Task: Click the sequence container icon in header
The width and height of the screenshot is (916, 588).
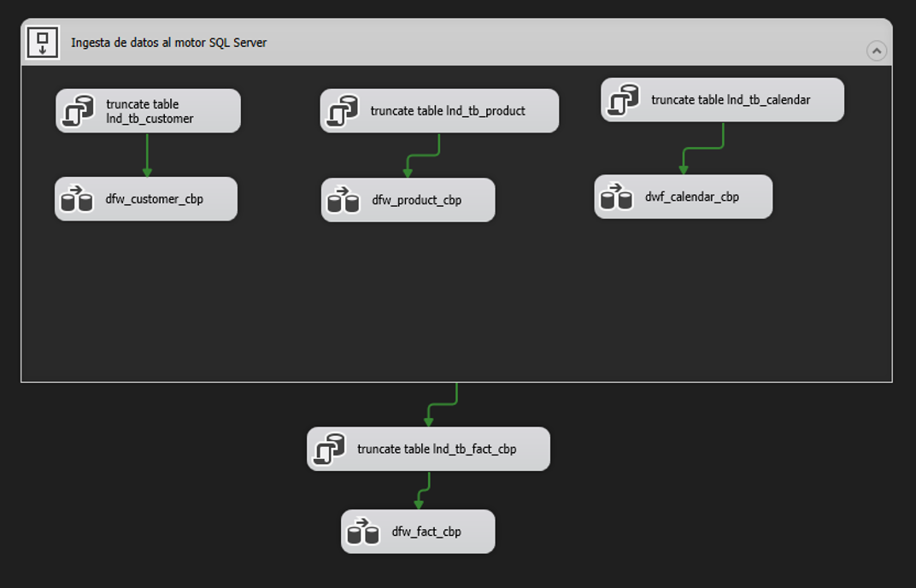Action: point(43,43)
